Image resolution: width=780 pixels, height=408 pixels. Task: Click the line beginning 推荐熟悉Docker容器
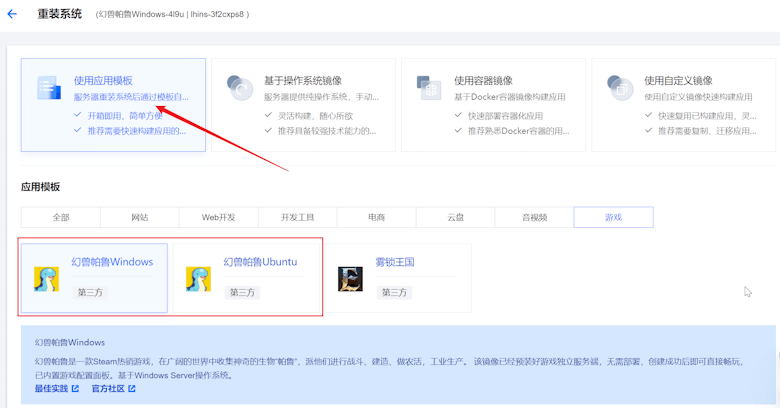pyautogui.click(x=518, y=131)
